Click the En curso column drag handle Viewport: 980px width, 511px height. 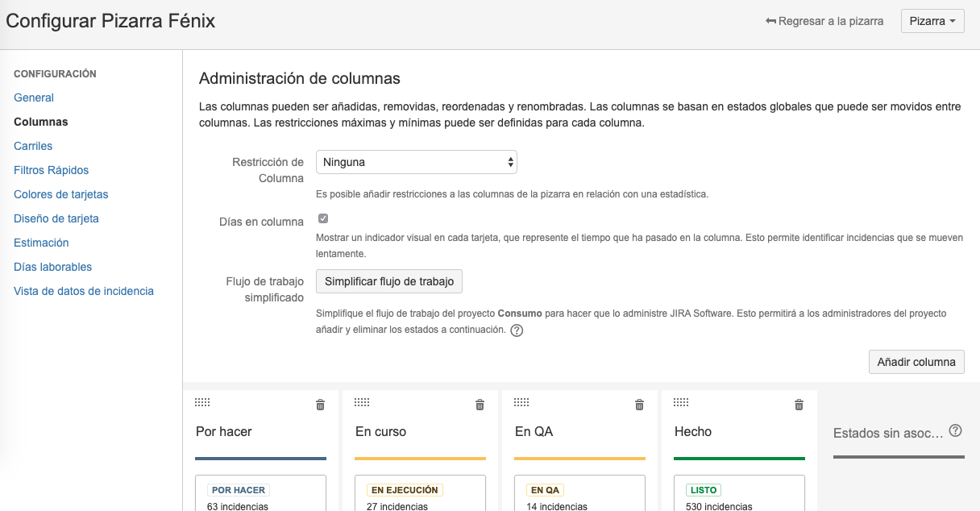pos(362,402)
